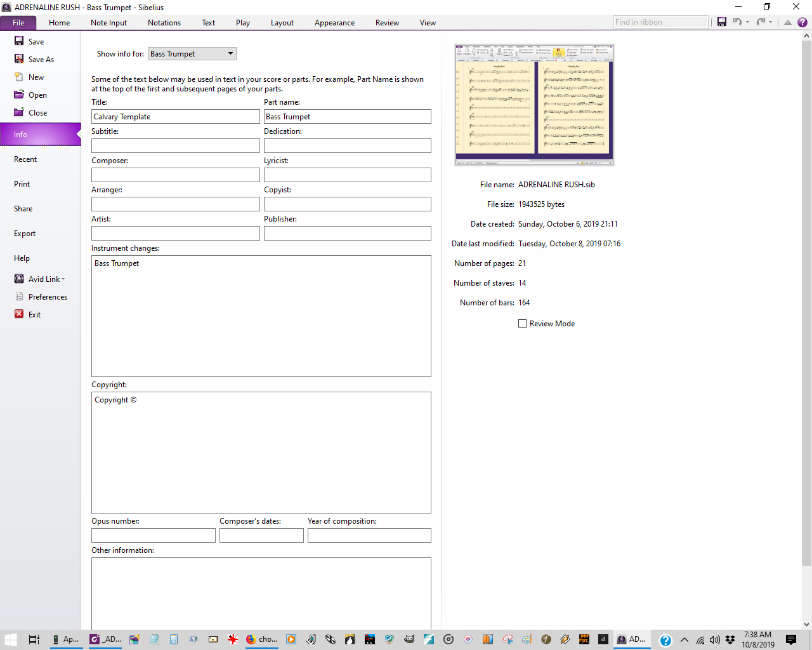Expand the Avid Link dropdown arrow
812x650 pixels.
point(63,279)
